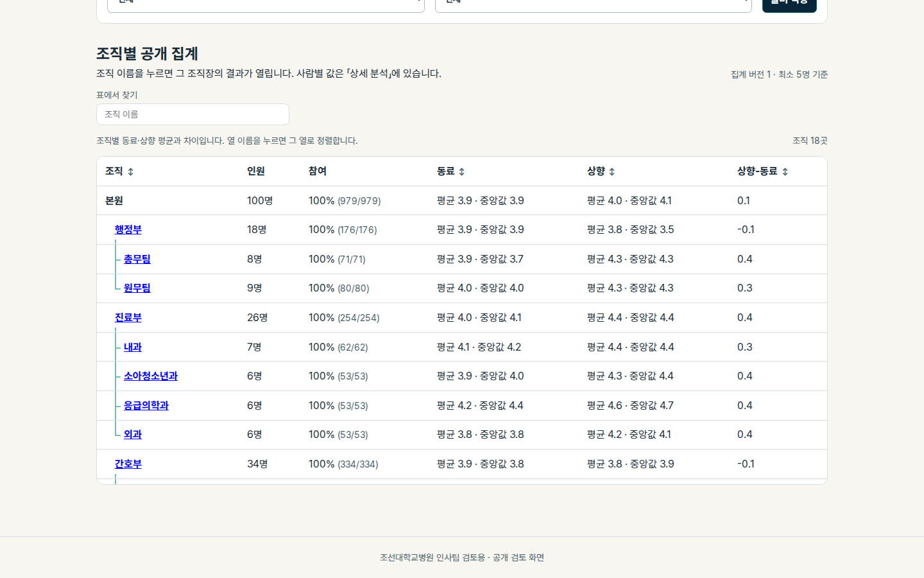Sort by 상향 column sort arrow
The width and height of the screenshot is (924, 578).
(612, 171)
